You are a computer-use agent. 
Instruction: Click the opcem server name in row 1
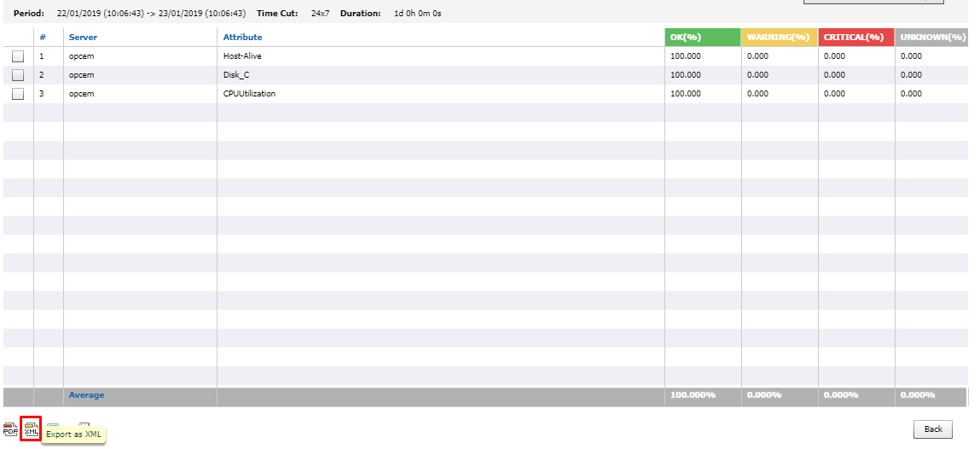click(81, 56)
